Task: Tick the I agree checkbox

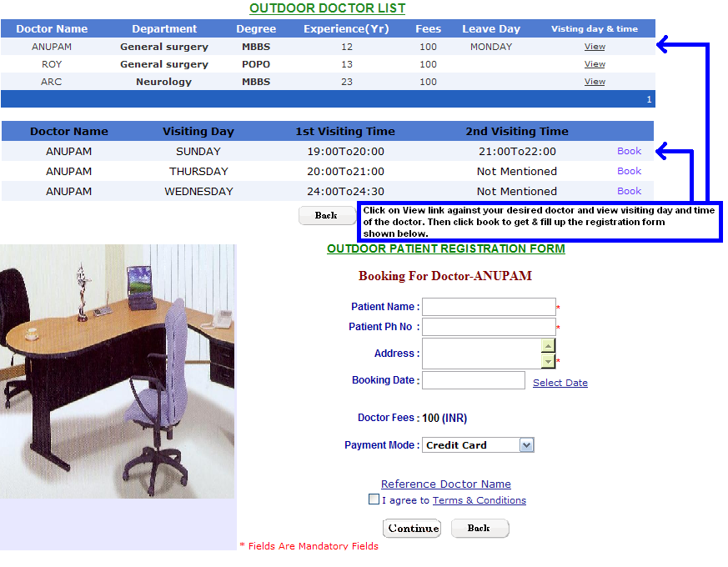Action: pyautogui.click(x=374, y=499)
